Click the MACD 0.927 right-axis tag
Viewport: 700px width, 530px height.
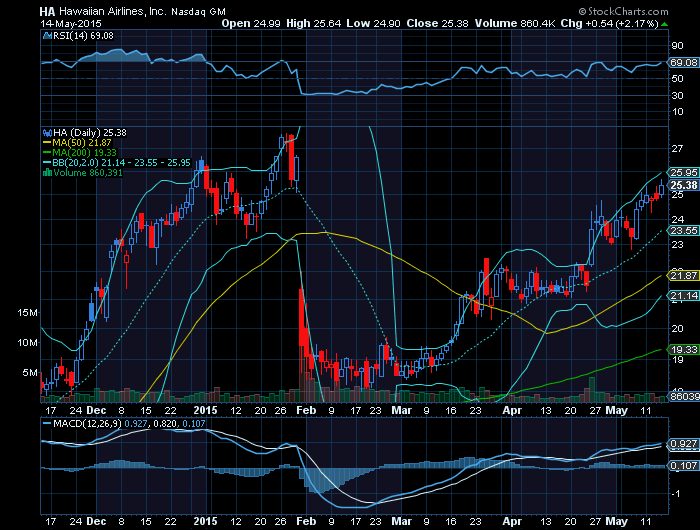(x=683, y=443)
